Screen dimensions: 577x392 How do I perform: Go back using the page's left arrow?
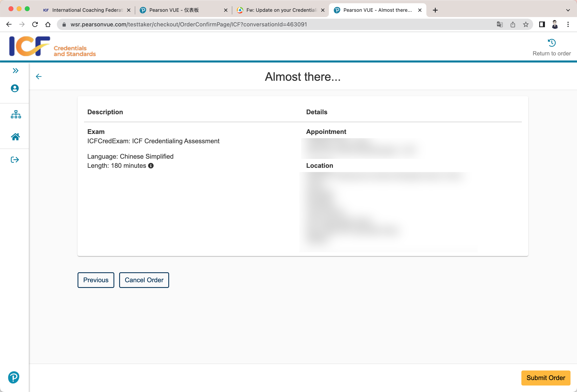click(x=39, y=76)
